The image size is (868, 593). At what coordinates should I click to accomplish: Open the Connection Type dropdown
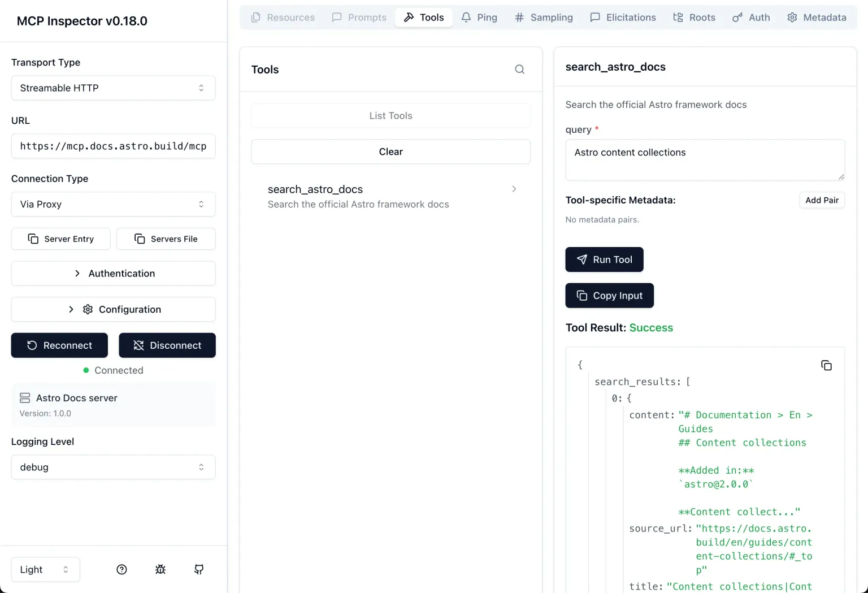pos(113,204)
